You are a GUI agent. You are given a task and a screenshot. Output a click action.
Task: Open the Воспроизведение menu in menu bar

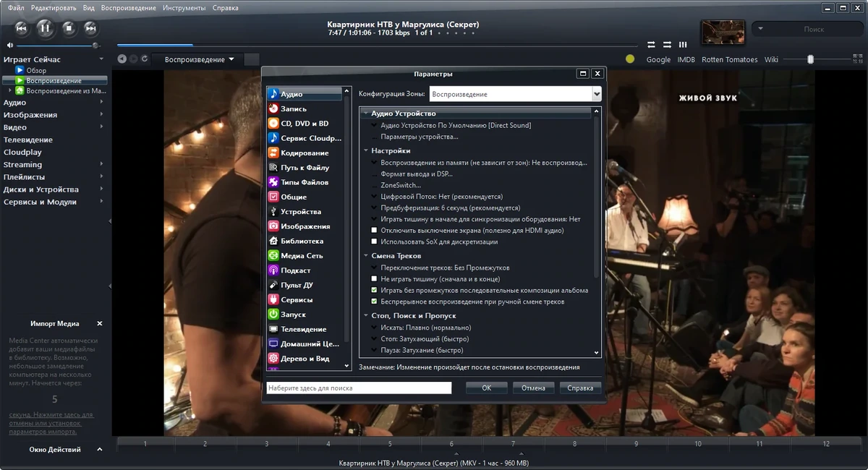[x=129, y=7]
